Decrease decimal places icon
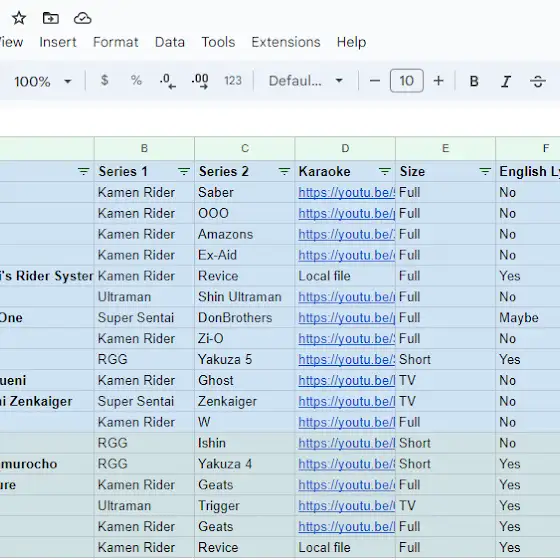The width and height of the screenshot is (560, 560). [x=168, y=81]
